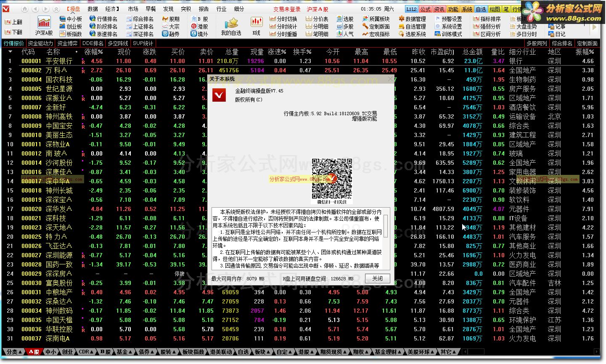Viewport: 606px width, 364px height.
Task: Select the SUP统计 tab
Action: click(x=143, y=43)
